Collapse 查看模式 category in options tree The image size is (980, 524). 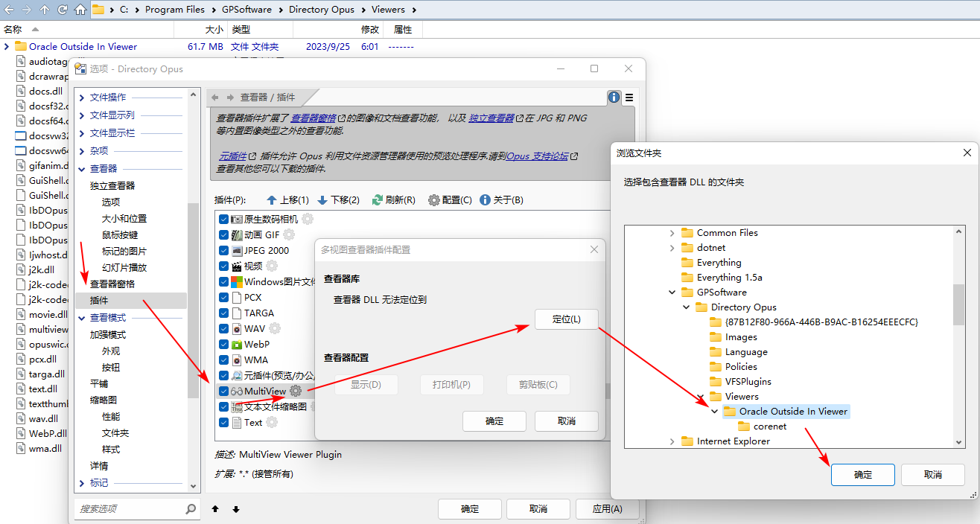[x=82, y=318]
